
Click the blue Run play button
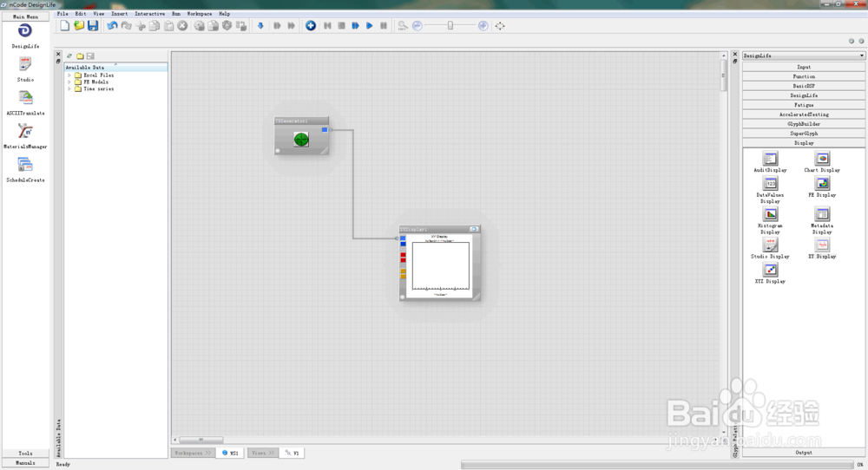369,25
